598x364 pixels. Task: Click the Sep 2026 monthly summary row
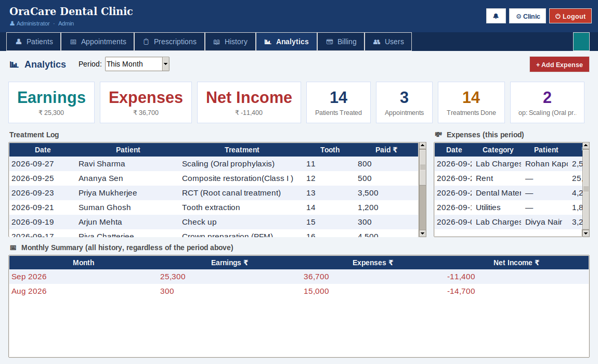click(x=299, y=277)
